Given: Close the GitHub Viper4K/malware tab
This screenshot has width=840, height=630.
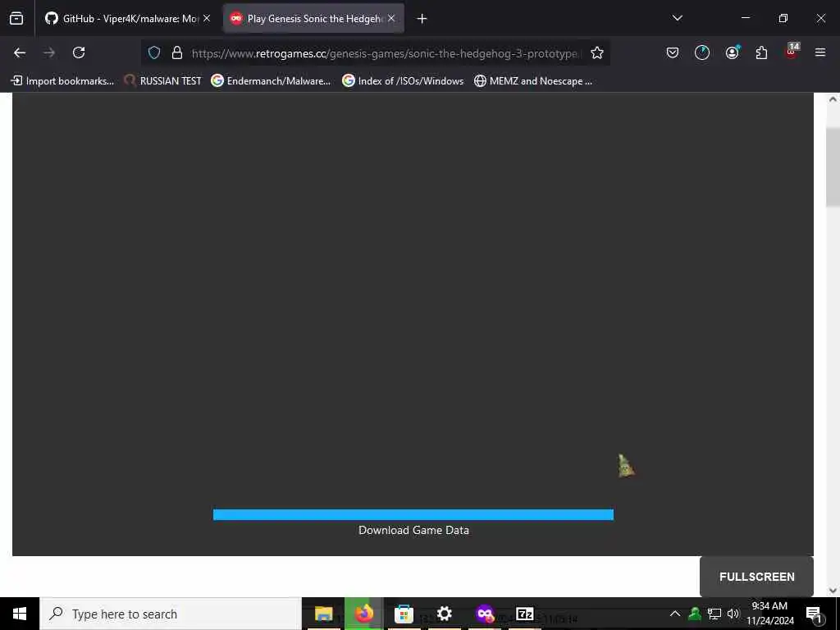Looking at the screenshot, I should [207, 19].
